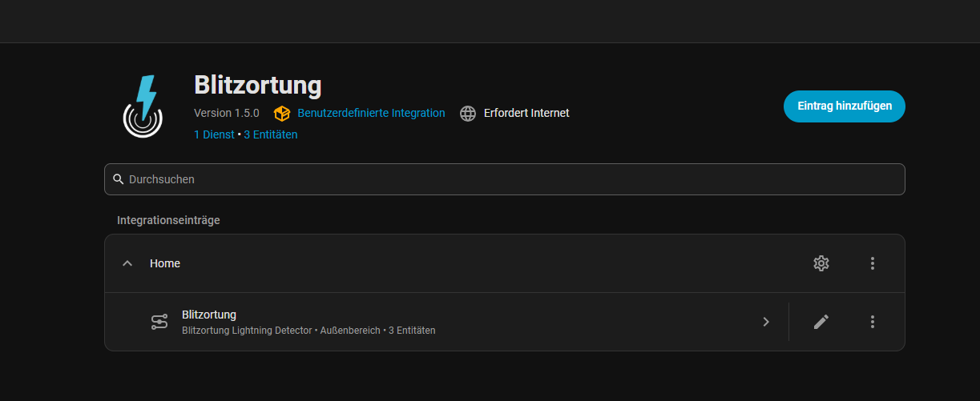Click the Blitzortung page title
Viewport: 980px width, 401px height.
[257, 85]
